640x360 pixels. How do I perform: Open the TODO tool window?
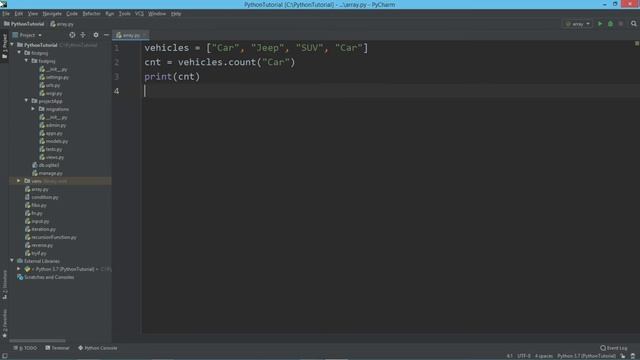tap(25, 348)
